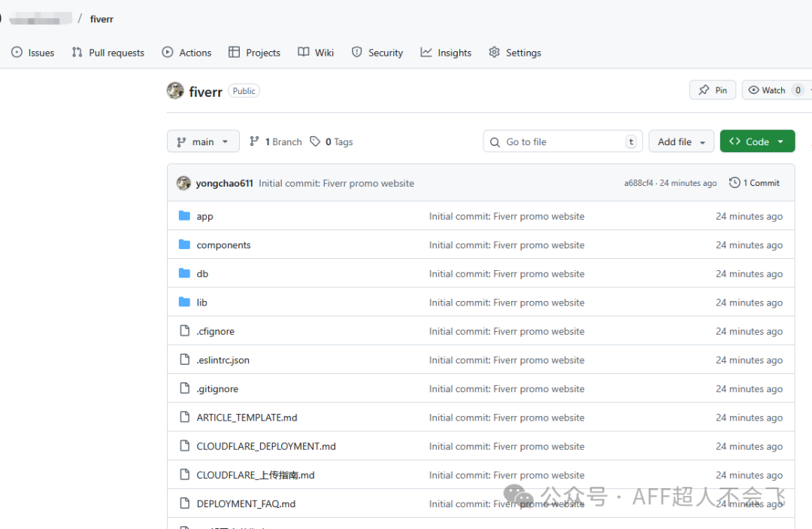Click commit message in the db row

(507, 274)
